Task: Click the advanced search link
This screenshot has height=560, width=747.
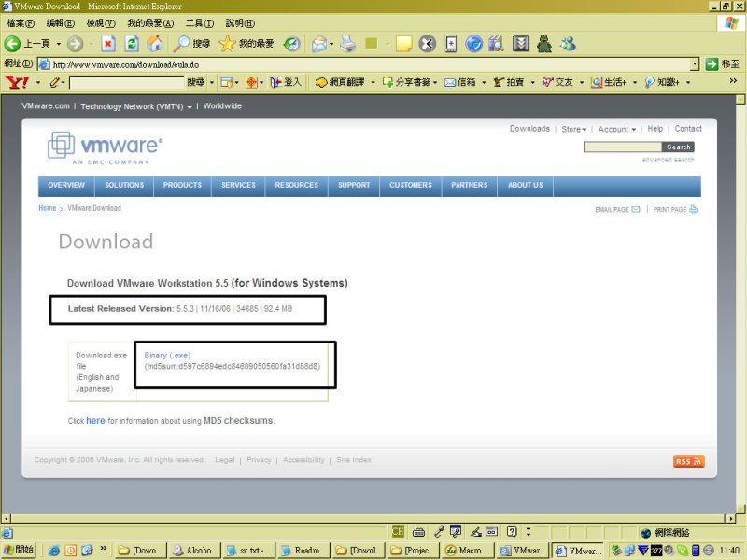Action: click(x=668, y=160)
